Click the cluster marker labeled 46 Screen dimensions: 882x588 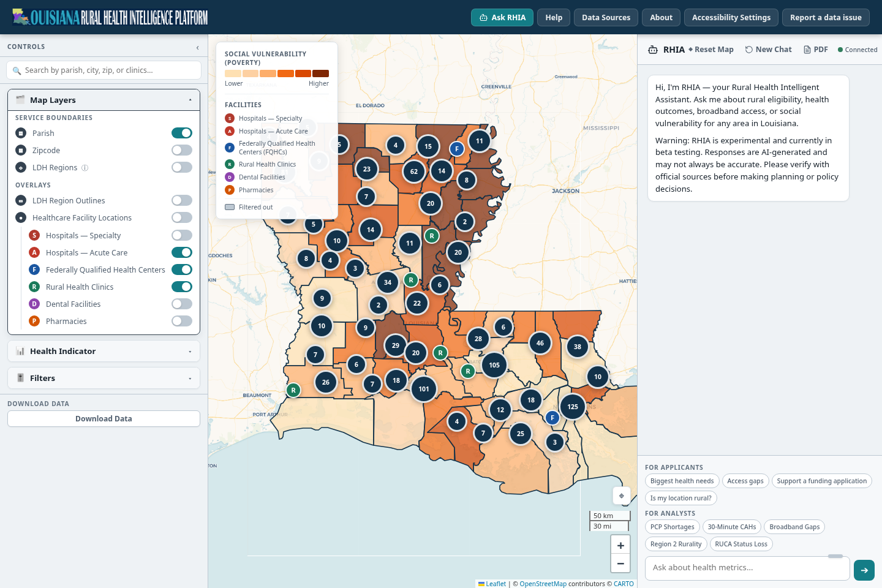pyautogui.click(x=540, y=343)
